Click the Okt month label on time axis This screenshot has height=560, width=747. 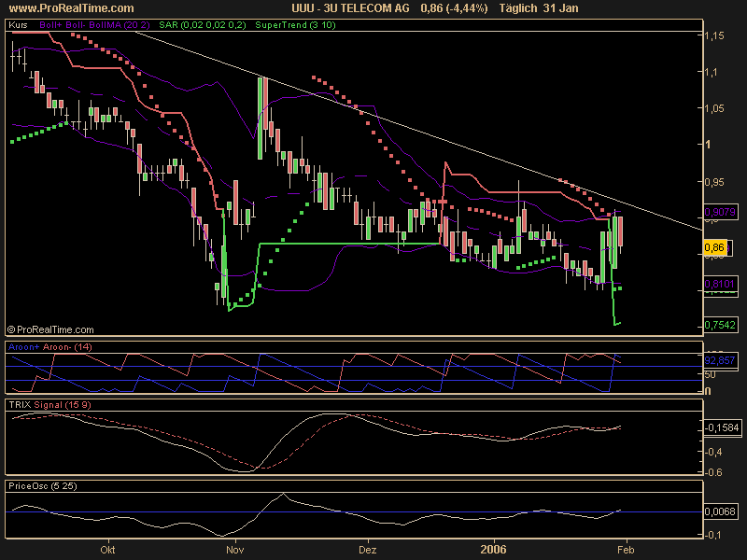pos(107,550)
